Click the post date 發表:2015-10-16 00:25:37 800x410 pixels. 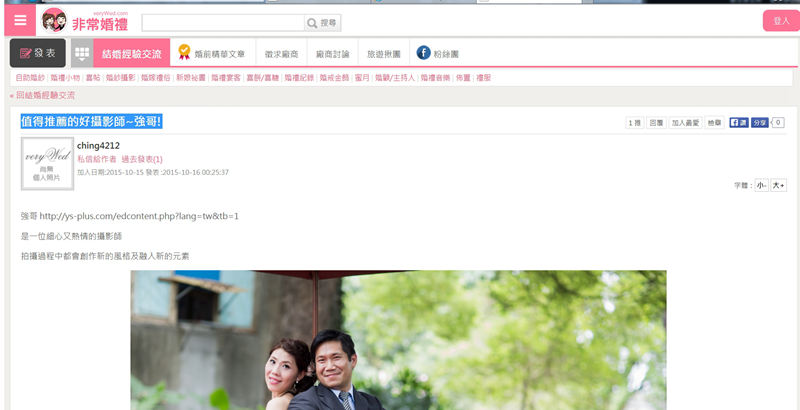[x=187, y=172]
